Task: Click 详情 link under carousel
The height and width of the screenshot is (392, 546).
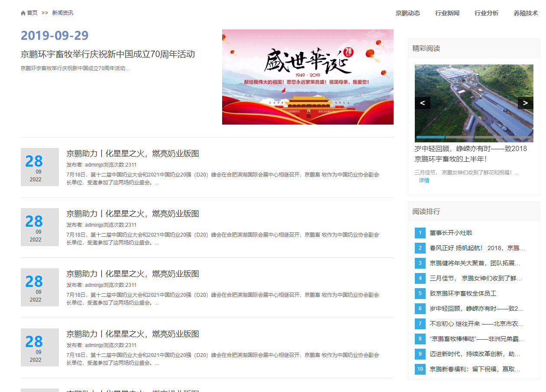Action: pos(424,180)
